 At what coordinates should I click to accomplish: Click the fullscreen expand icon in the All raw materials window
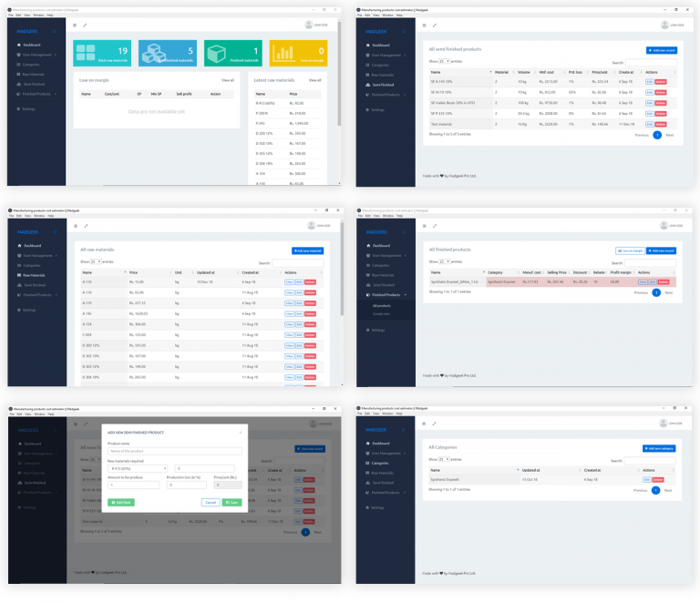86,225
